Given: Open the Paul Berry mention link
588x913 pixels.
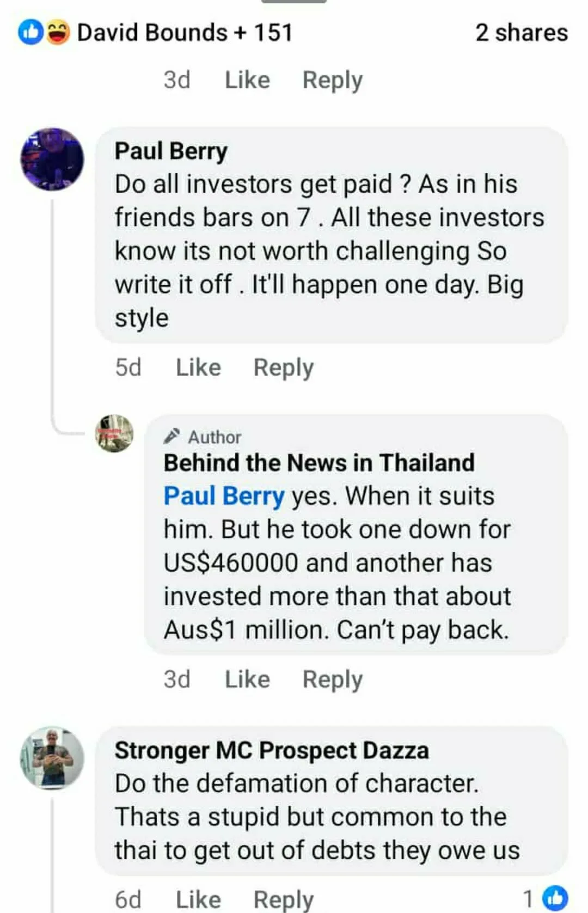Looking at the screenshot, I should [x=223, y=495].
